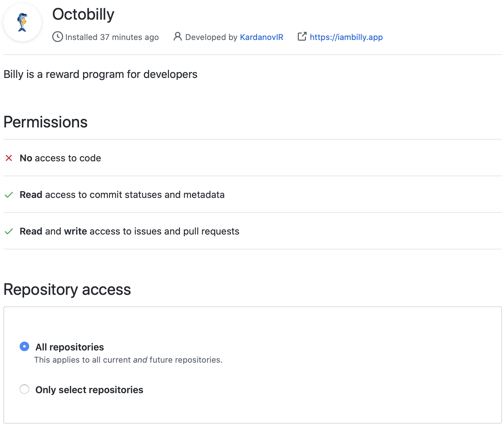This screenshot has width=504, height=425.
Task: Click the green check for commit statuses
Action: [9, 195]
